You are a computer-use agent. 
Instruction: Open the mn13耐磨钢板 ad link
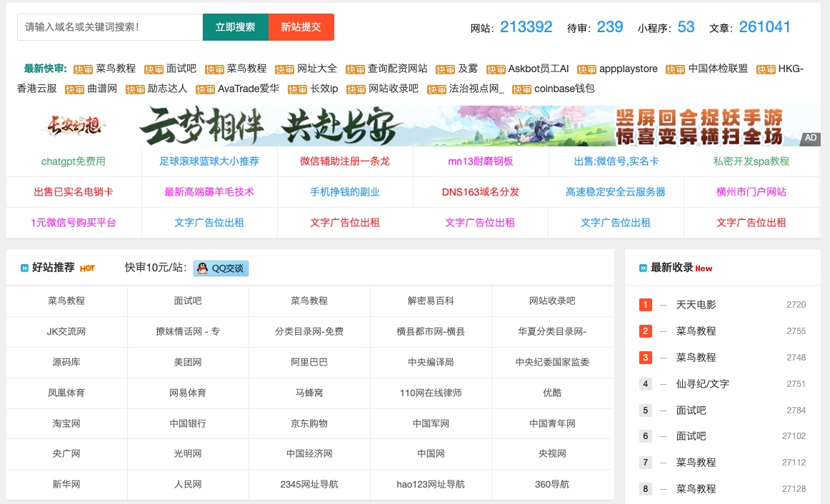(481, 161)
